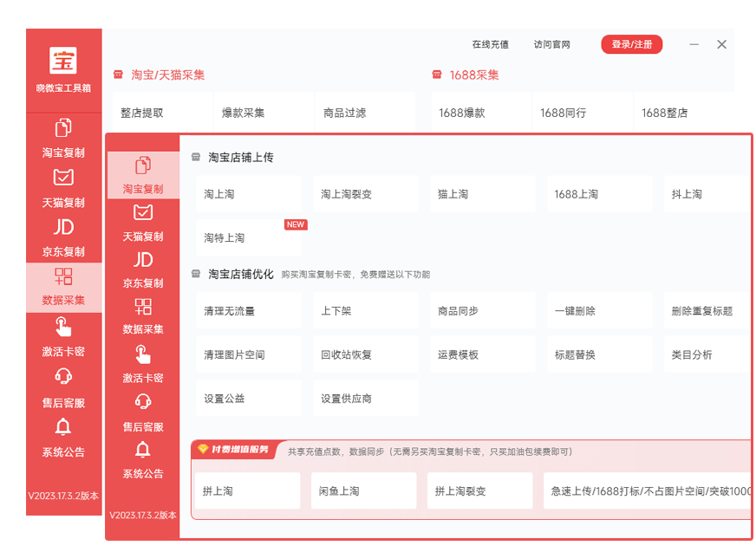Open the JD copy icon in front window sidebar
Image resolution: width=756 pixels, height=552 pixels.
pos(143,260)
